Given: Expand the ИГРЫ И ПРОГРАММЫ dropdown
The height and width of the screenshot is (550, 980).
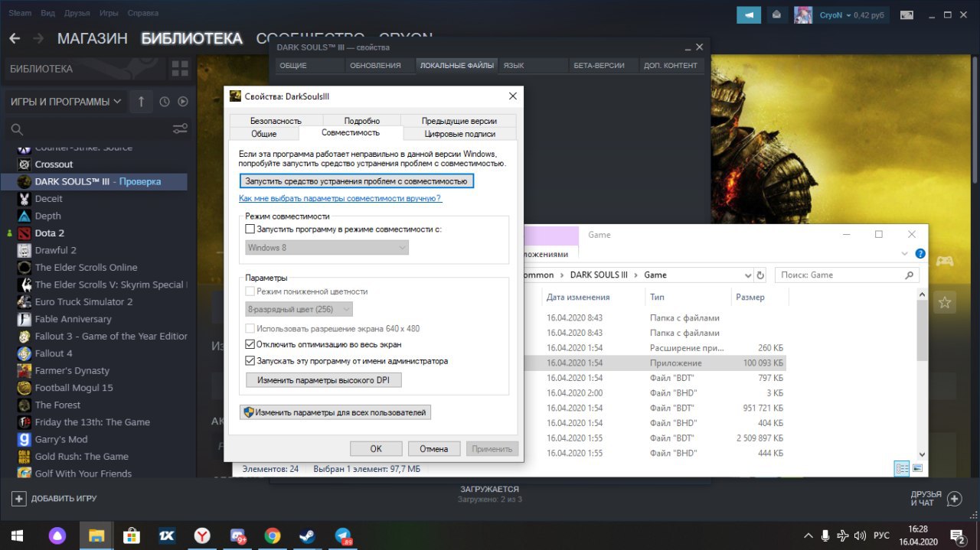Looking at the screenshot, I should click(x=66, y=101).
